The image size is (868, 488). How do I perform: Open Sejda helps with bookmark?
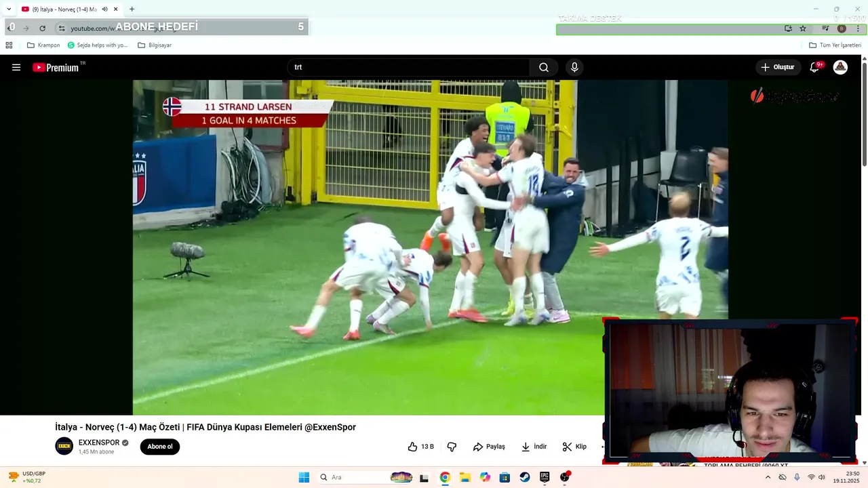98,45
